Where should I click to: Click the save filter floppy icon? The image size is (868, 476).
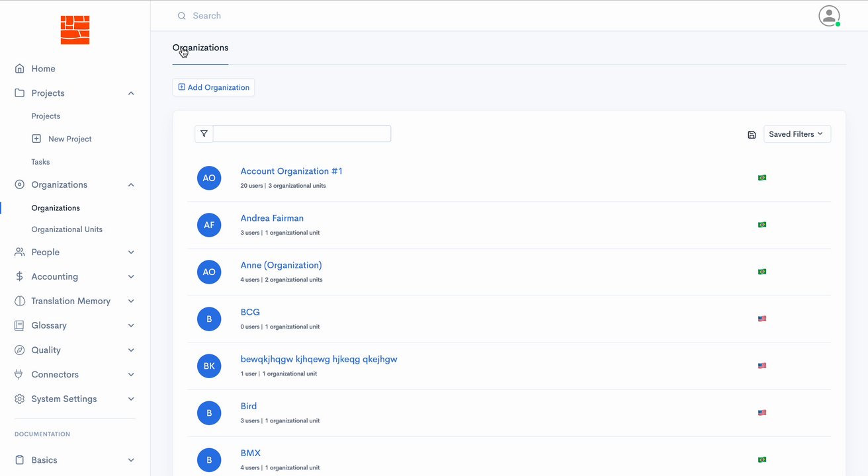tap(752, 135)
